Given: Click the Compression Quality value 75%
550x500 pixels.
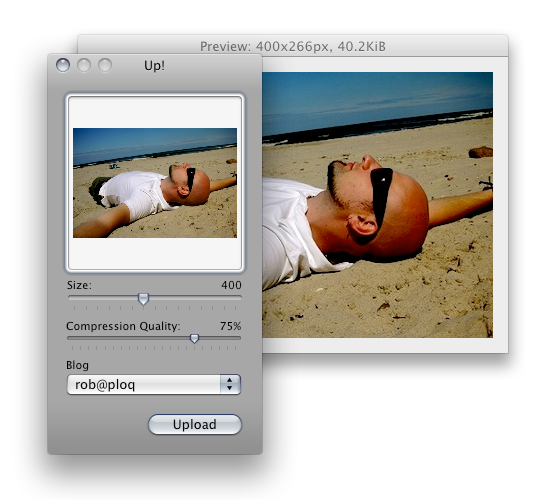Looking at the screenshot, I should 230,326.
